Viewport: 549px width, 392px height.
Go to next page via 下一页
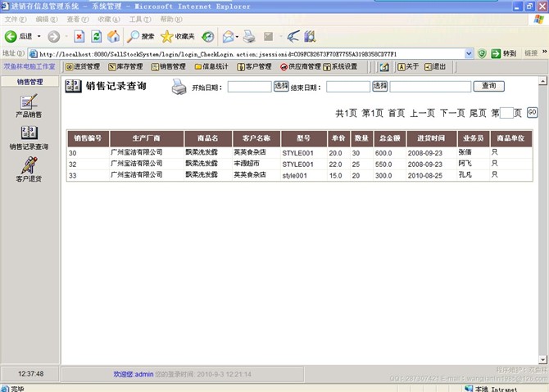click(451, 113)
